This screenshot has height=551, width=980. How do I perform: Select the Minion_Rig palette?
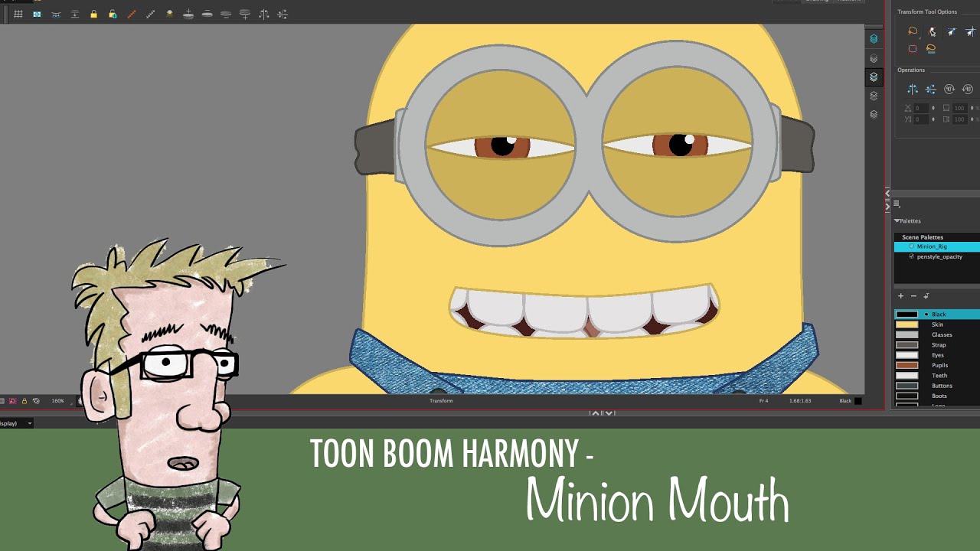click(937, 246)
